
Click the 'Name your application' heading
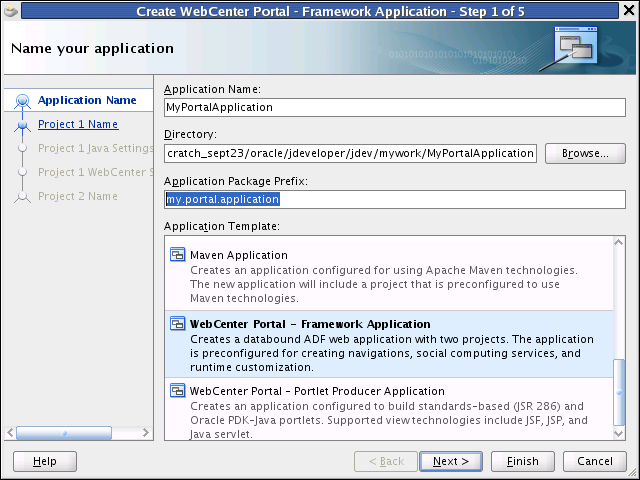(x=92, y=48)
